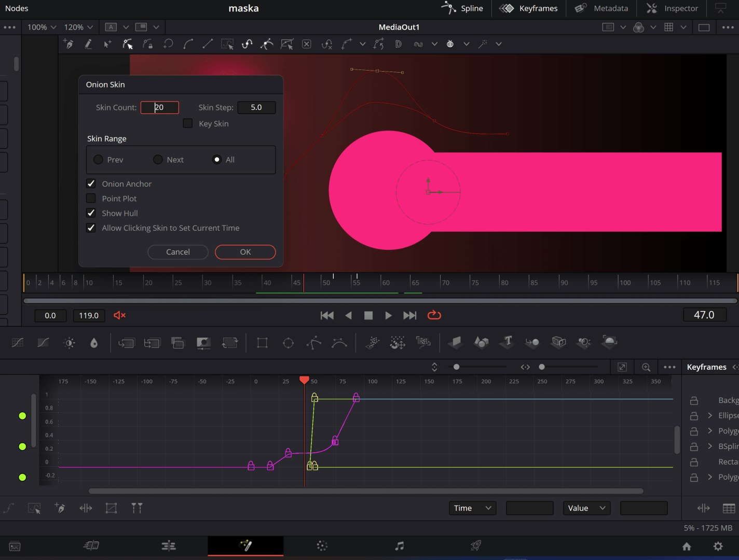
Task: Switch to the Spline panel tab
Action: (x=462, y=8)
